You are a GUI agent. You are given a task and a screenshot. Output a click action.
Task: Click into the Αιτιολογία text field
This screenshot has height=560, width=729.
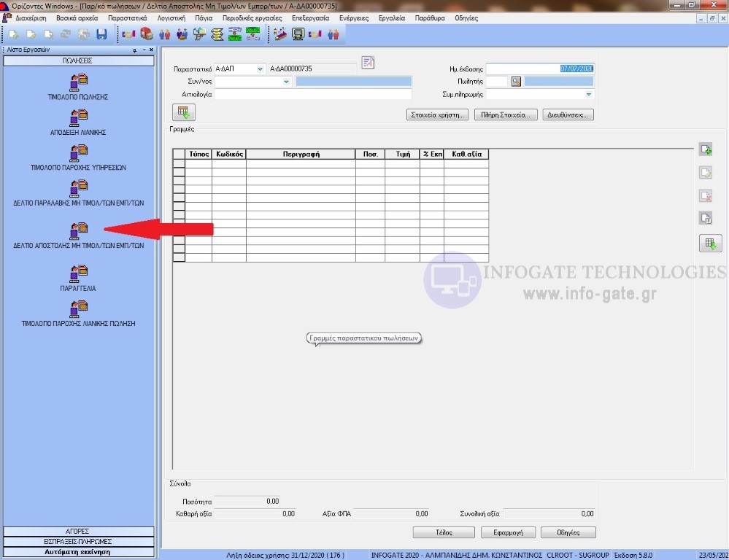click(x=313, y=94)
